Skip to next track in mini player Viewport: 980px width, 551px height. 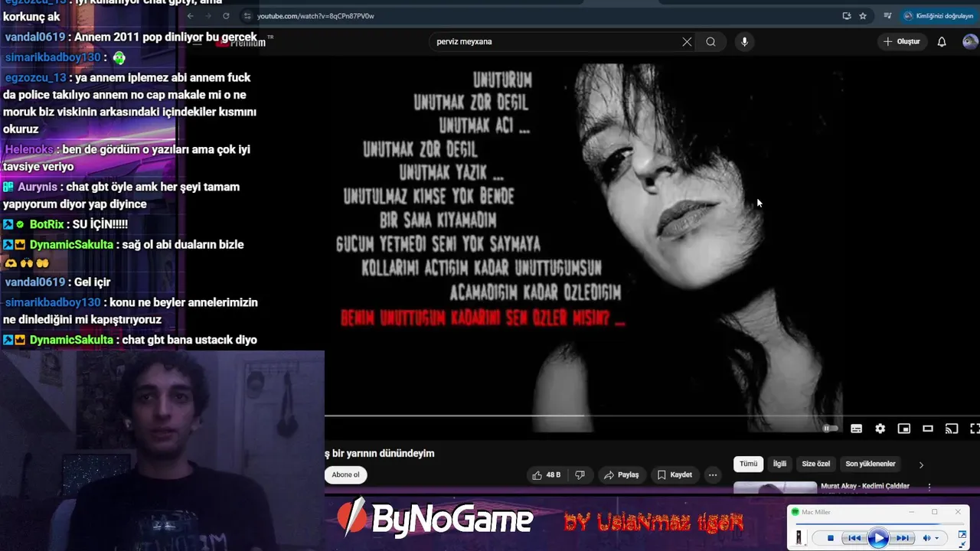click(x=903, y=538)
